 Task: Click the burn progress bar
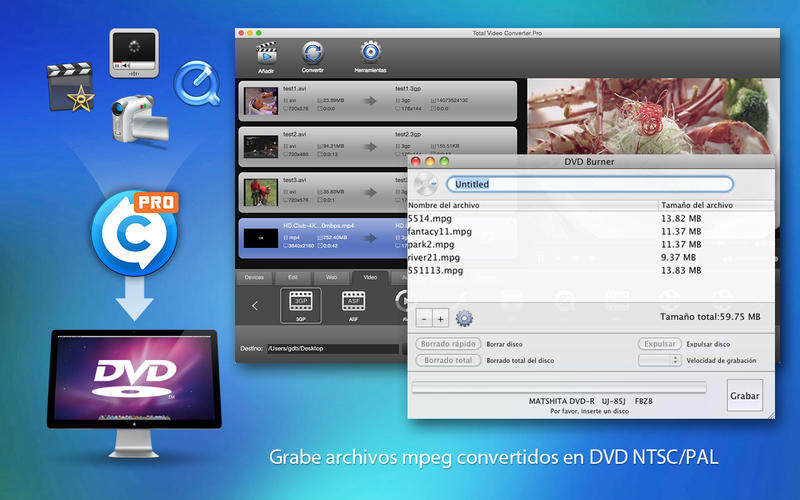(x=559, y=388)
